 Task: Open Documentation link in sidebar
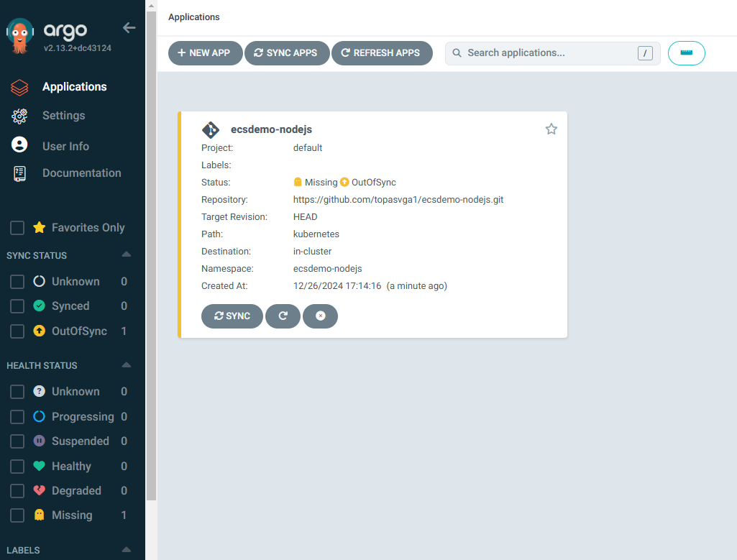click(x=82, y=173)
